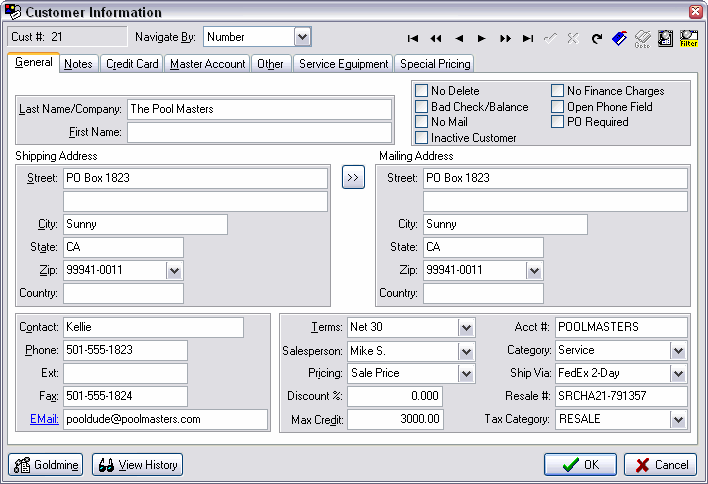
Task: Close the Customer Information window
Action: pyautogui.click(x=695, y=12)
